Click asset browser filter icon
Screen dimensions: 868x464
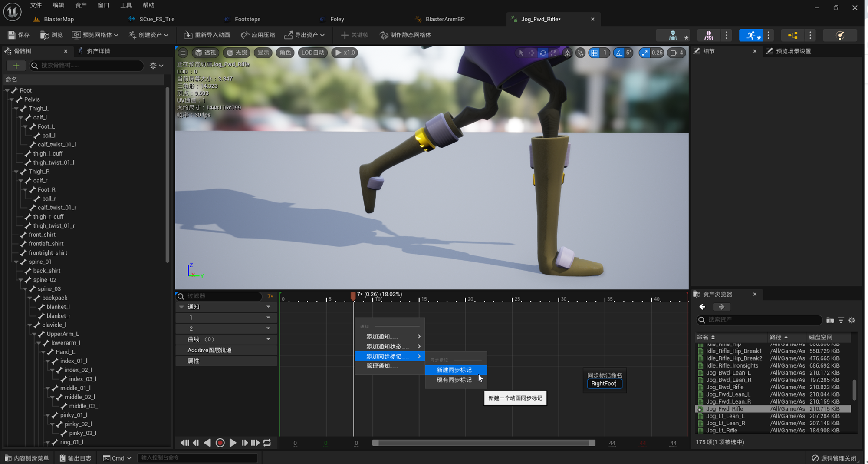click(x=841, y=320)
